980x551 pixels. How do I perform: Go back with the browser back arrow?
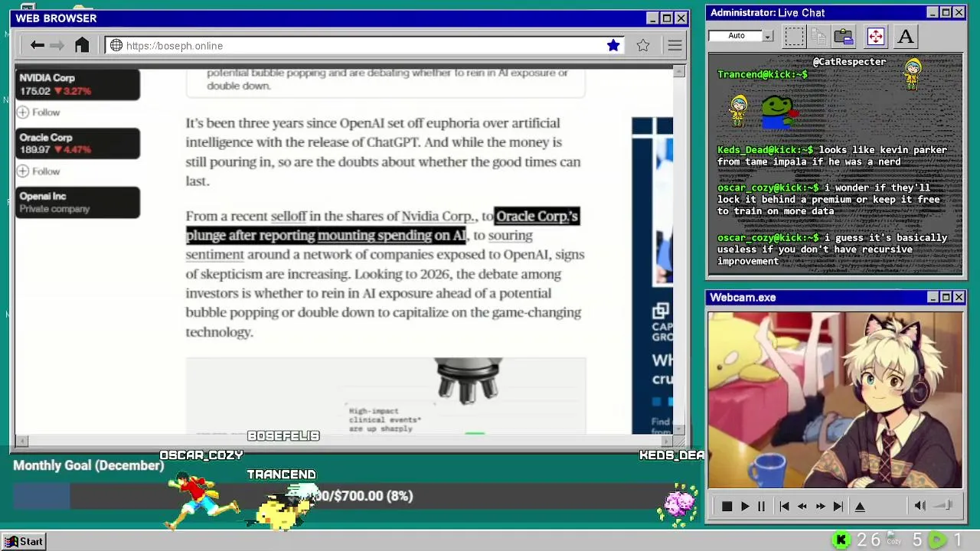(37, 45)
